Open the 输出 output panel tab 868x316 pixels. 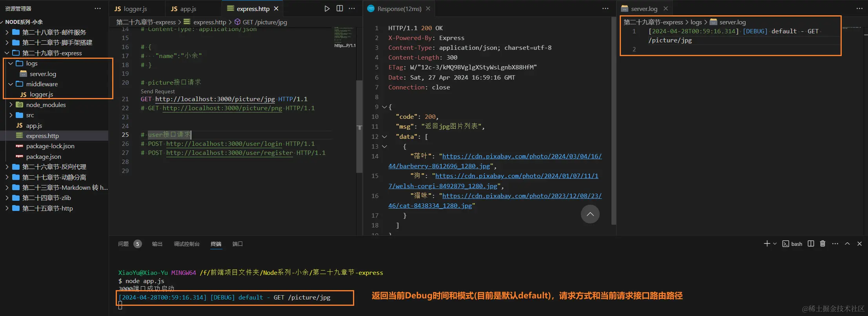157,244
